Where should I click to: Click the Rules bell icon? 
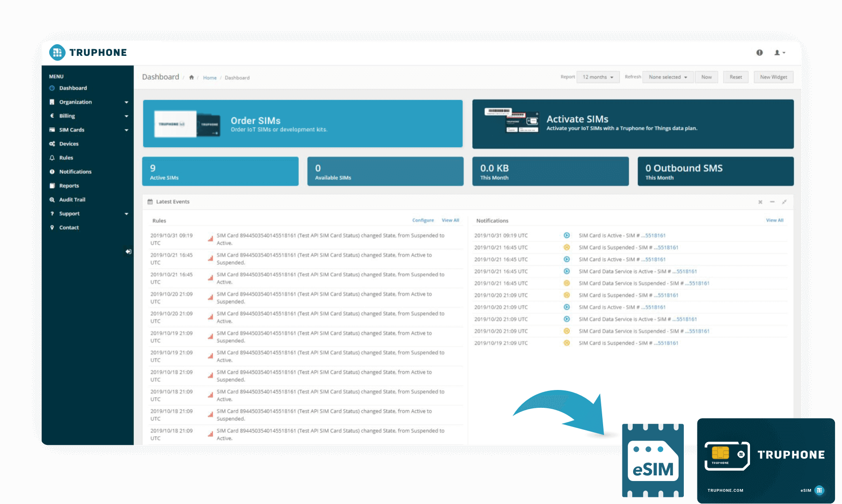[52, 158]
